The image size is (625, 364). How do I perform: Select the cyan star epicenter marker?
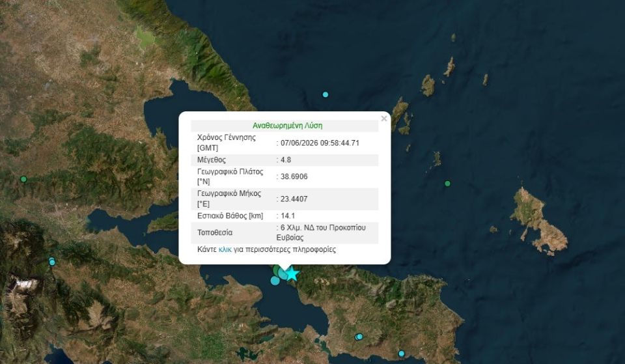click(292, 274)
